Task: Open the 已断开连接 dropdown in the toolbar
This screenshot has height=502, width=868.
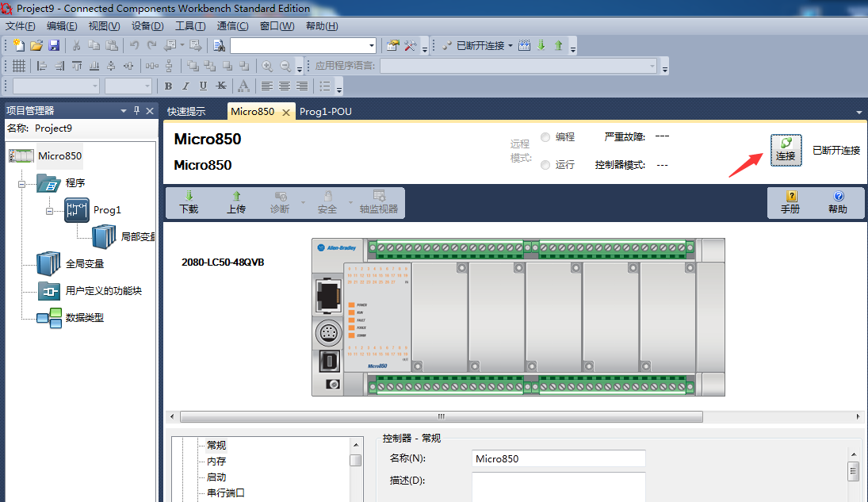Action: coord(510,45)
